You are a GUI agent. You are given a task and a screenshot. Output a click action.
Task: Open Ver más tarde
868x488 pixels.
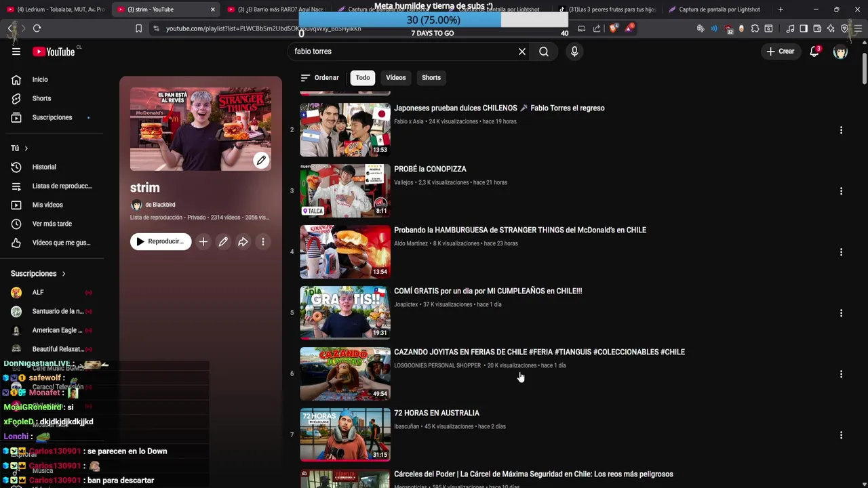[x=52, y=224]
